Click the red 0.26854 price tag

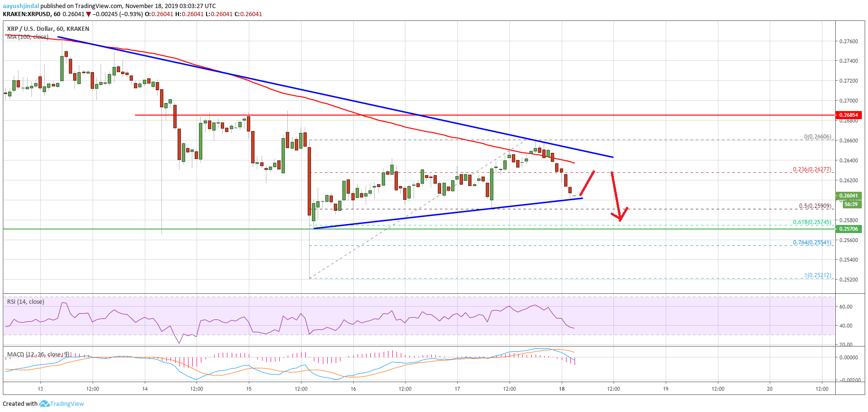point(848,115)
